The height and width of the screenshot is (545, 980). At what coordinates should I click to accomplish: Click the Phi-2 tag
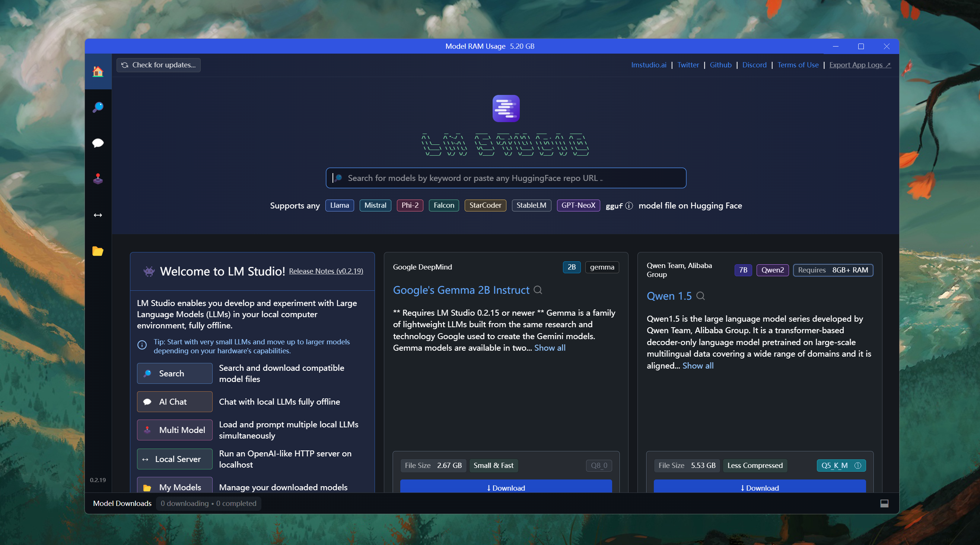[410, 205]
